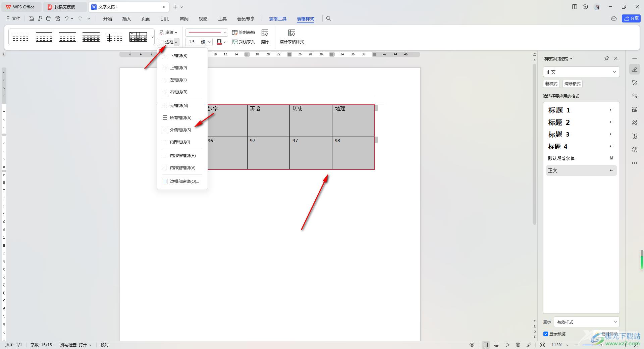Image resolution: width=644 pixels, height=349 pixels.
Task: Choose Top Border (上框线) menu item
Action: point(182,68)
